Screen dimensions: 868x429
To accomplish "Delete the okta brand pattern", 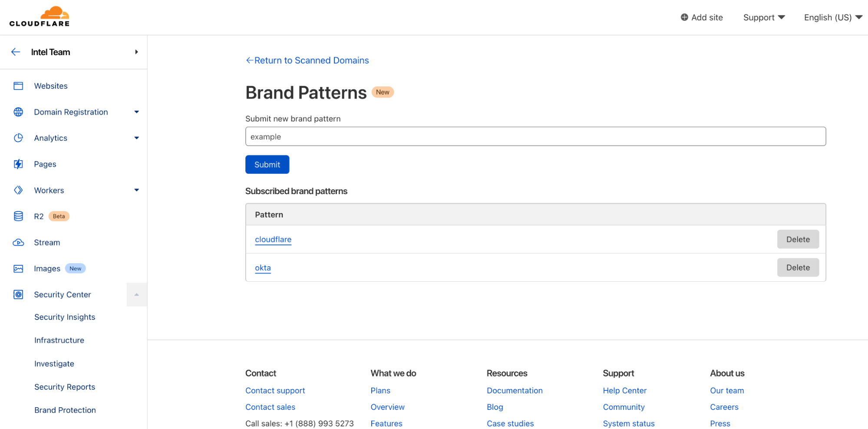I will click(798, 267).
